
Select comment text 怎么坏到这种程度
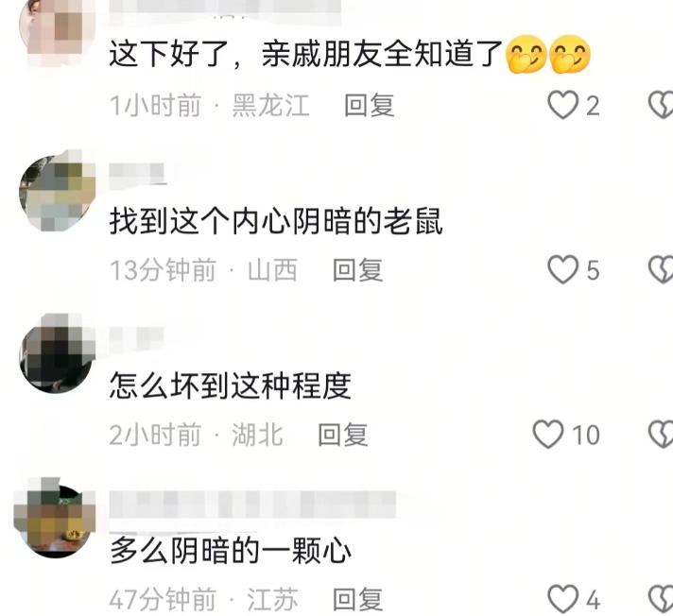point(231,385)
